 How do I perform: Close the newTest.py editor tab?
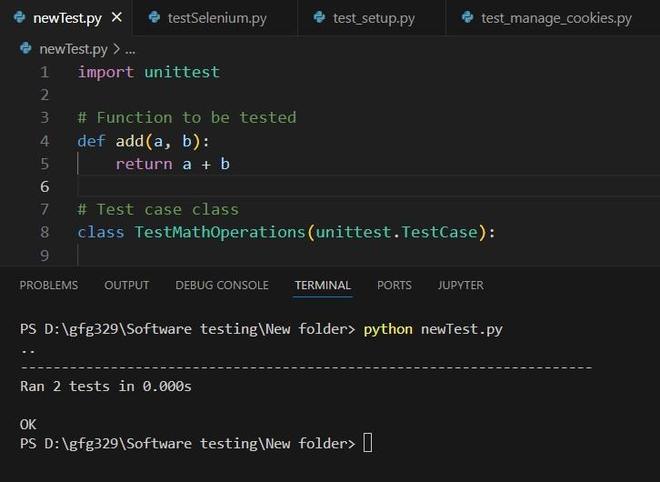(117, 17)
